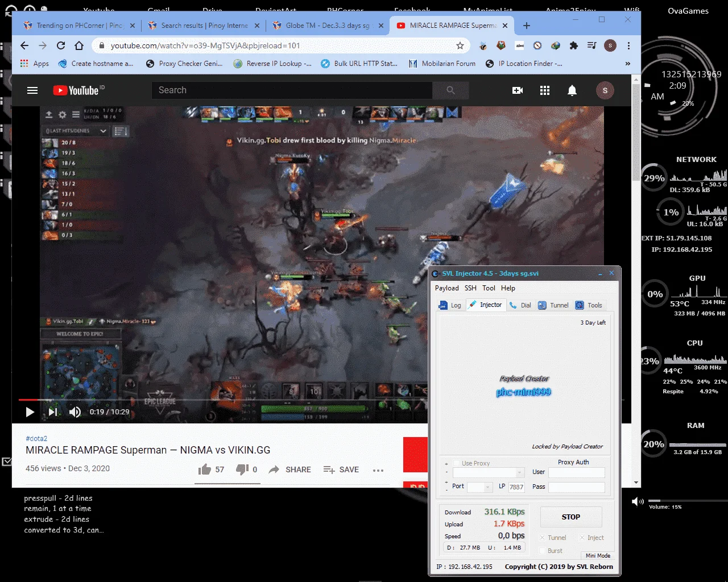Skip to the next video

[52, 412]
